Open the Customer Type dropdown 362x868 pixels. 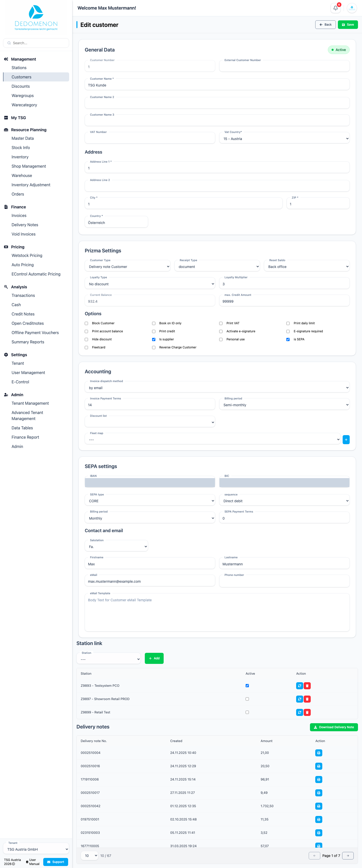click(127, 266)
